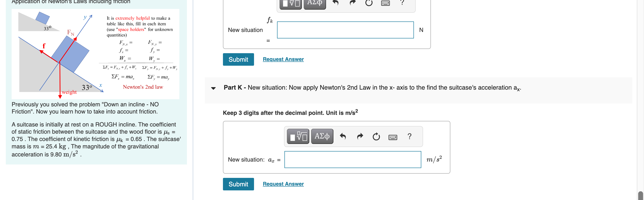The width and height of the screenshot is (644, 200).
Task: Open the on-screen keyboard for equation entry
Action: point(393,137)
